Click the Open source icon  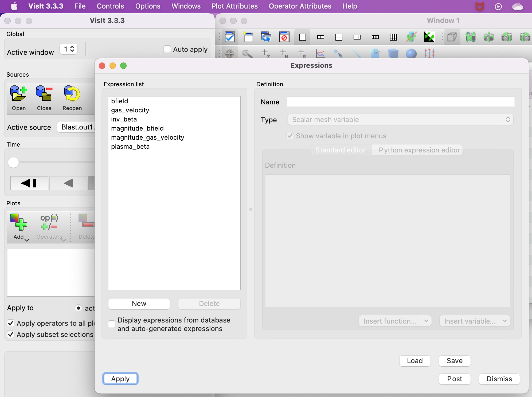point(19,98)
